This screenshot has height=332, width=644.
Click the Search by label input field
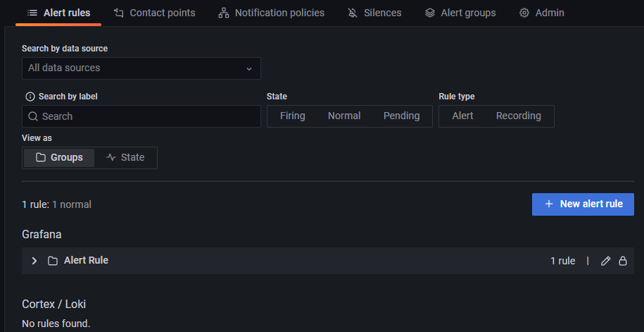[x=141, y=116]
